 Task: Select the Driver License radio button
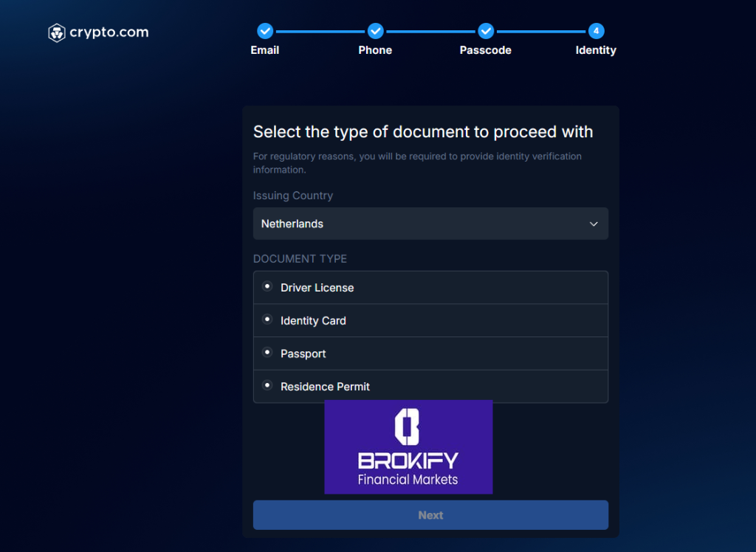point(267,287)
